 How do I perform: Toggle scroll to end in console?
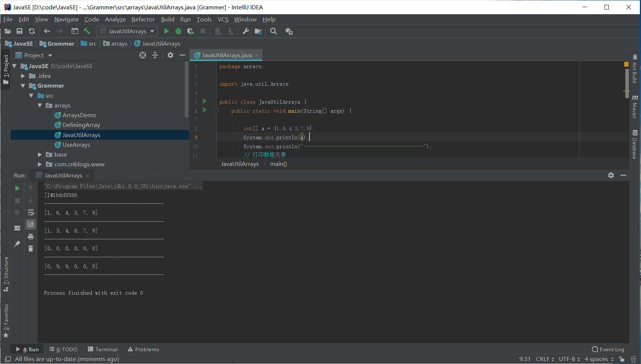click(x=31, y=224)
